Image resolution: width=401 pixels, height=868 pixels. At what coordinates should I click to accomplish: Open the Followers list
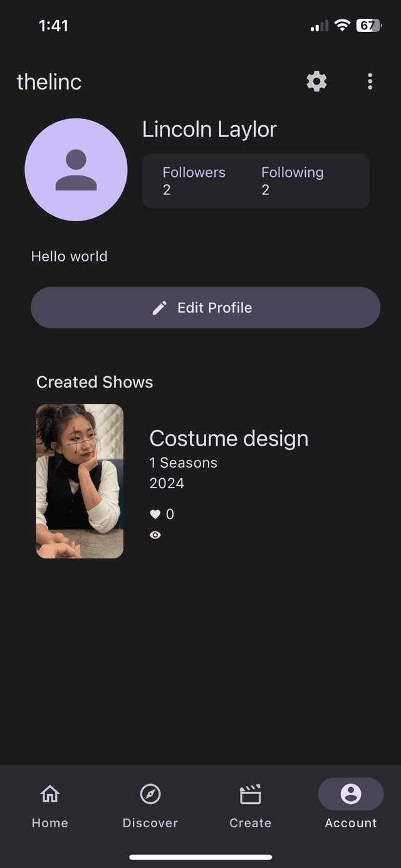pos(194,180)
